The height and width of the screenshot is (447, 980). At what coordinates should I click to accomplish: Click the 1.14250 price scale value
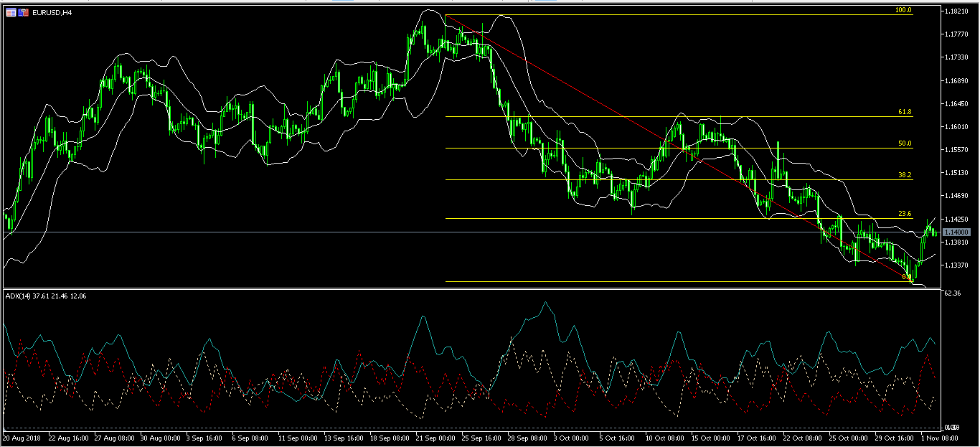pyautogui.click(x=957, y=219)
